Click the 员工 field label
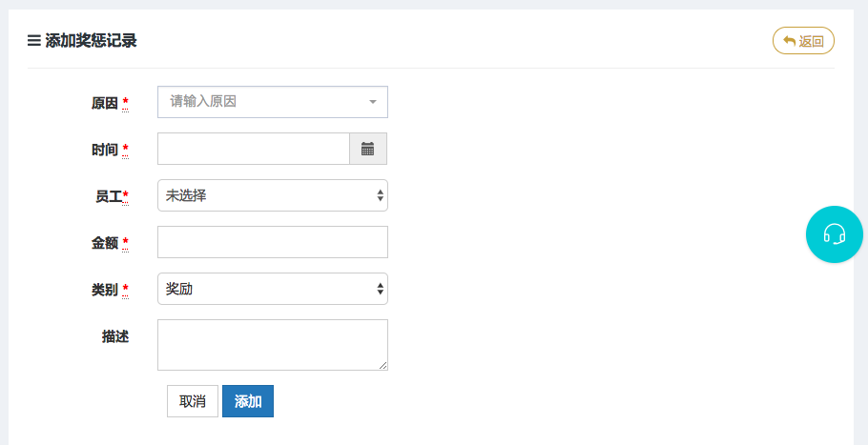This screenshot has height=445, width=868. tap(105, 196)
